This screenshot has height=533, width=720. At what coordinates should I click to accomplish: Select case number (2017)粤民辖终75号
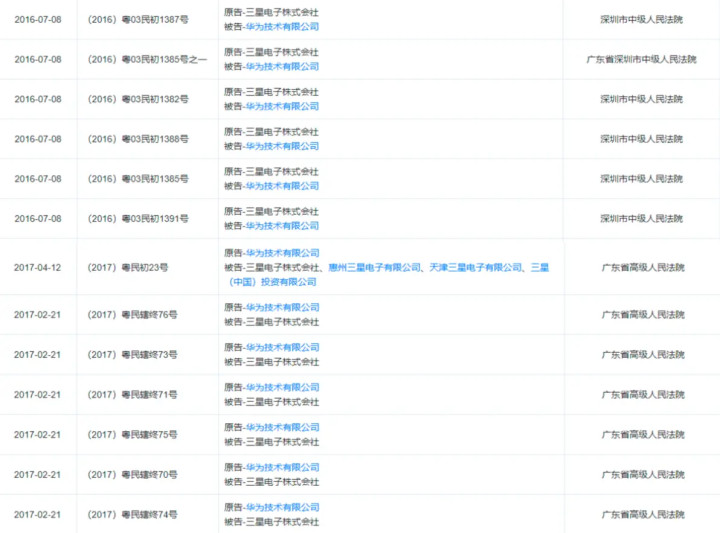(132, 434)
